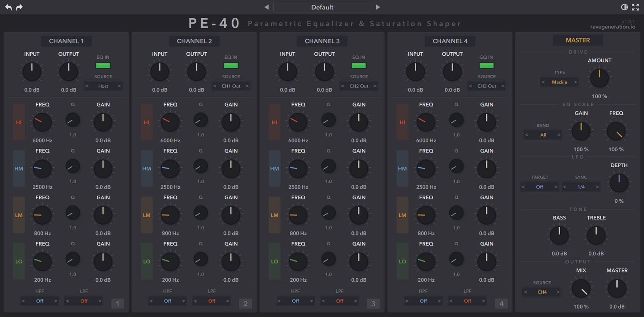Click the number 3 channel button
This screenshot has height=317, width=644.
click(373, 304)
